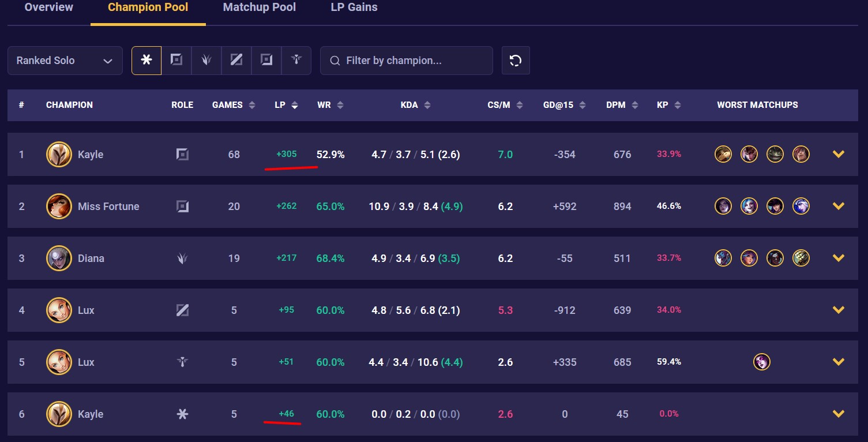Viewport: 868px width, 442px height.
Task: Select the all-roles asterisk filter
Action: (146, 60)
